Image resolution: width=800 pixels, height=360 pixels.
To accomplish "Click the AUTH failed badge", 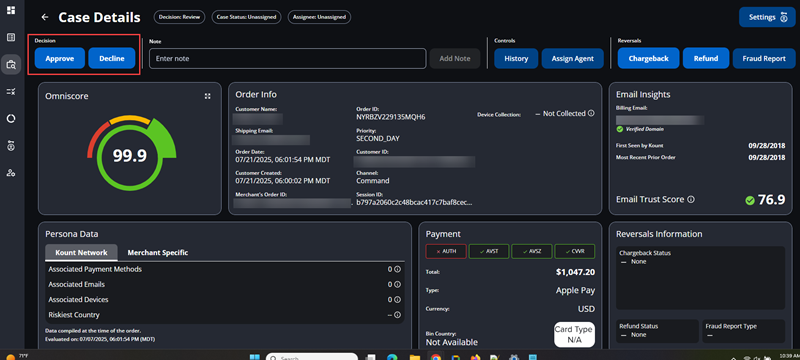I will click(x=445, y=251).
